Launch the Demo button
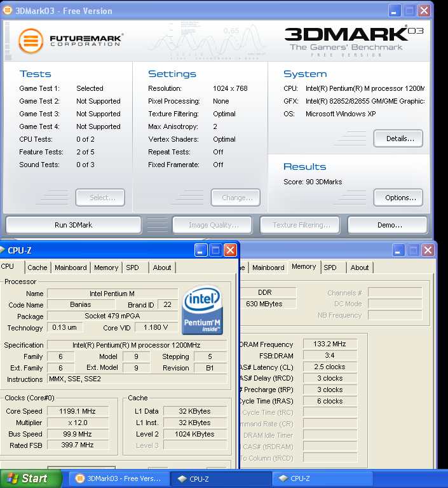Screen dimensions: 448x488 [x=387, y=225]
